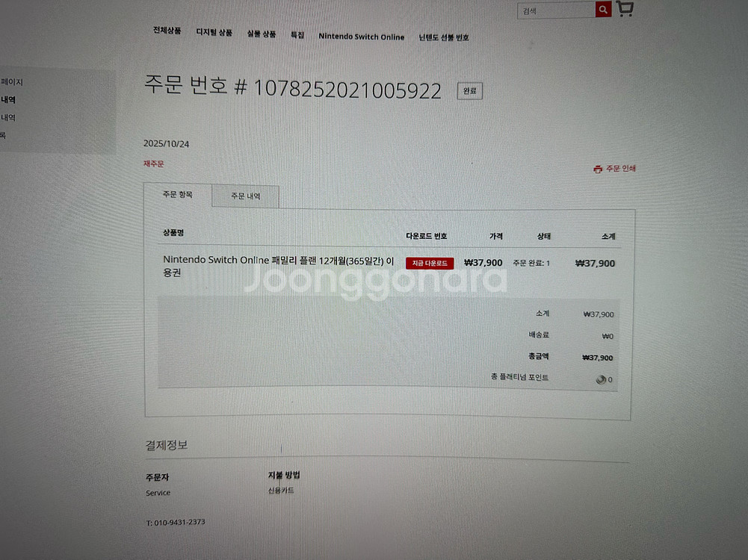Focus the 검색 search input field
Image resolution: width=748 pixels, height=560 pixels.
(x=557, y=10)
